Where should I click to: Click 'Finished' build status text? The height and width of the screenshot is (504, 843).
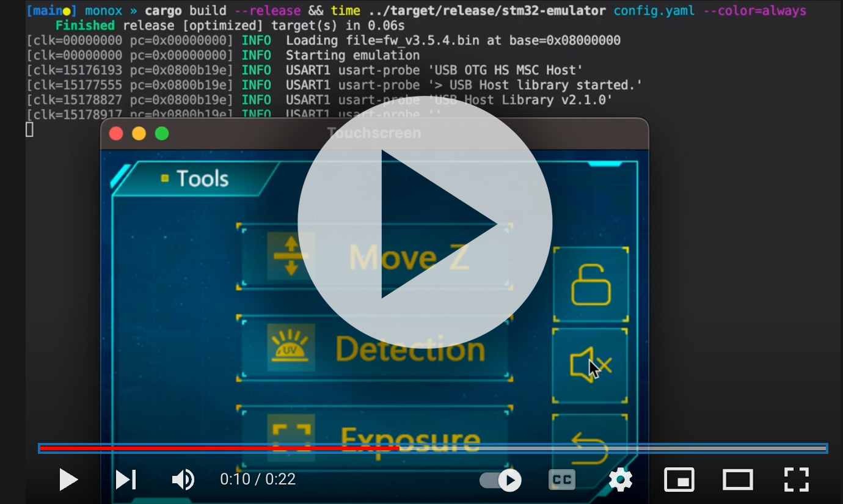tap(85, 26)
